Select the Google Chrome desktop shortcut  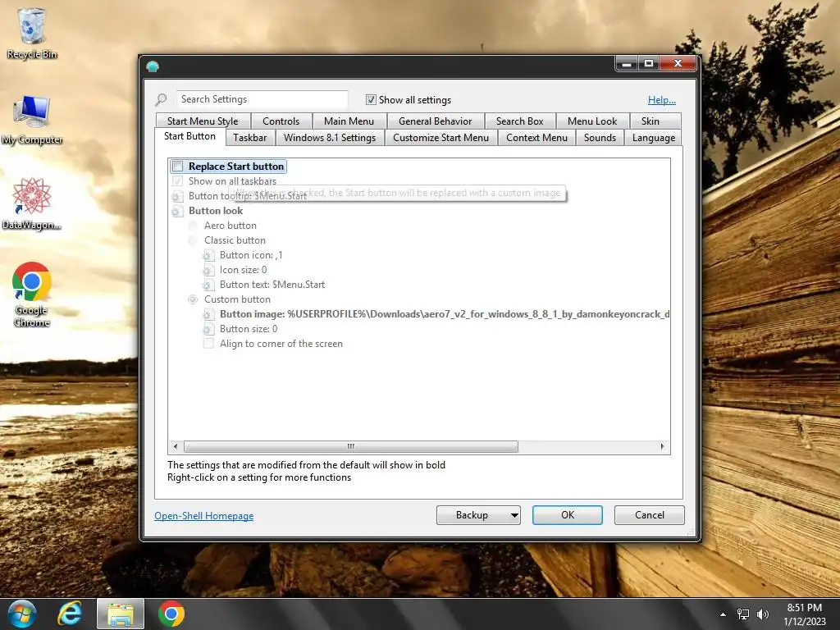click(x=32, y=294)
